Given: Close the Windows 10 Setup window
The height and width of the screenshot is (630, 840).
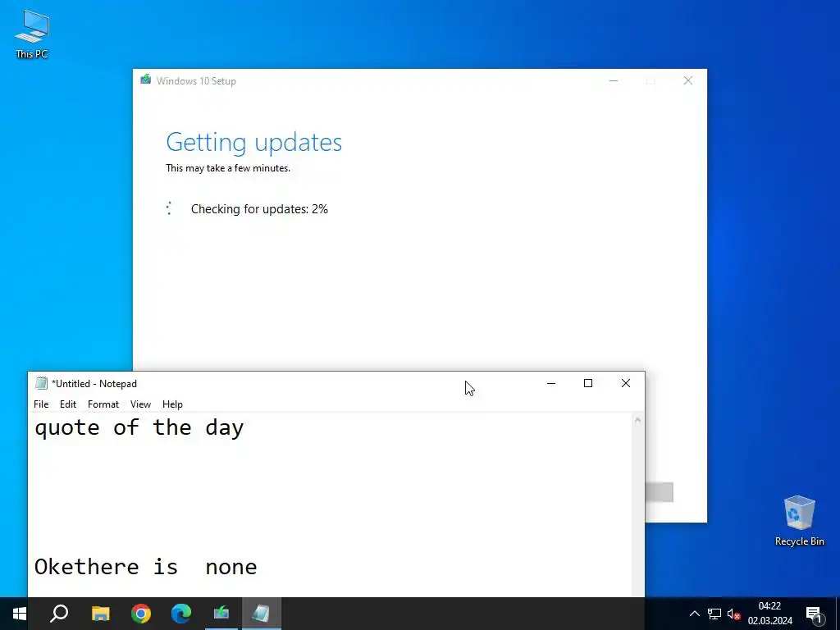Looking at the screenshot, I should pos(688,80).
